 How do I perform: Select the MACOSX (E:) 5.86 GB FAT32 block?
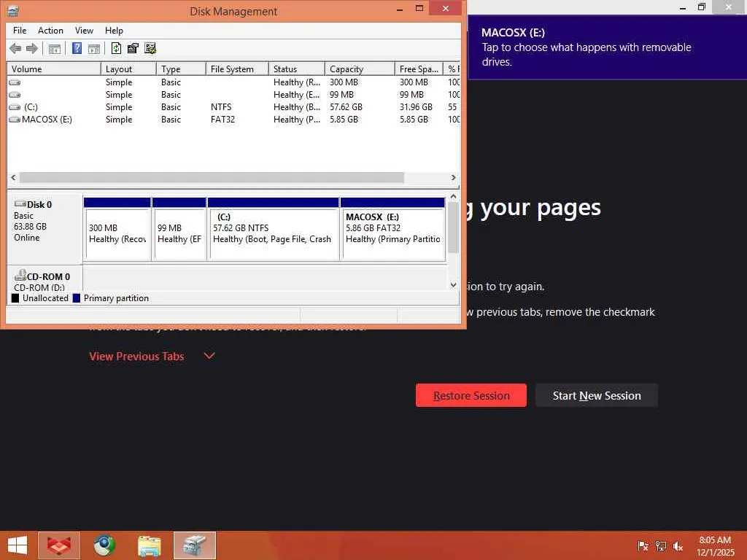392,229
